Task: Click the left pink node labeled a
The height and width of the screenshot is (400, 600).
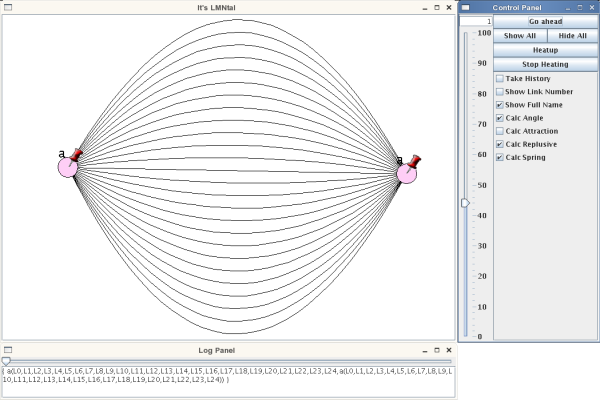Action: [67, 168]
